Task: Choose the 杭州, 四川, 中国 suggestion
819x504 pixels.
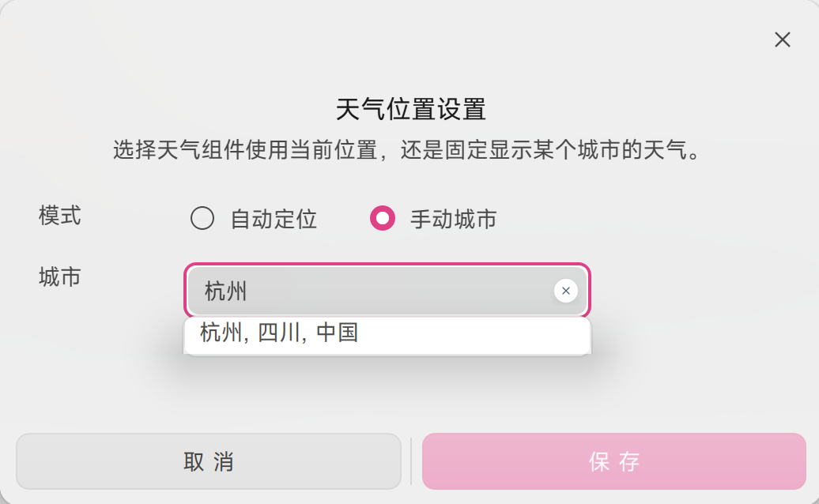Action: pyautogui.click(x=280, y=333)
